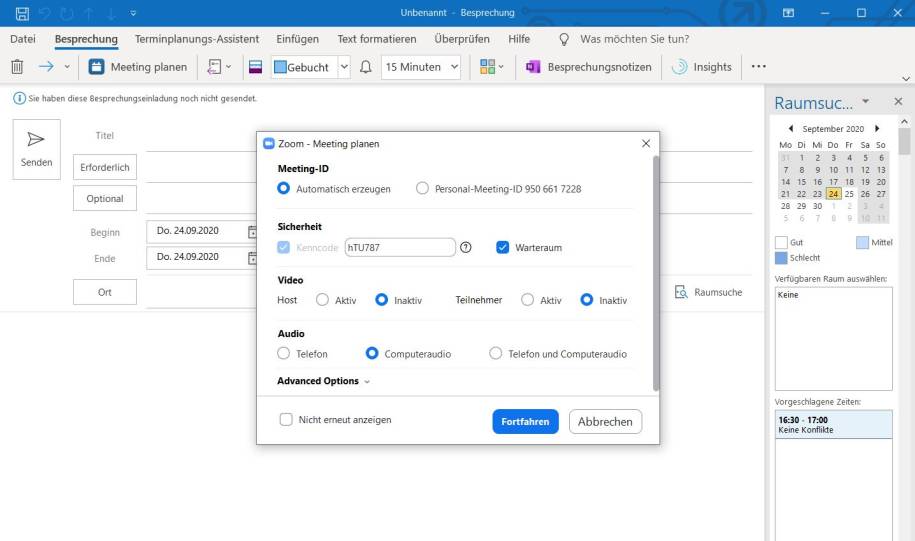Open the Beginn date calendar picker
The image size is (915, 541).
[x=252, y=232]
